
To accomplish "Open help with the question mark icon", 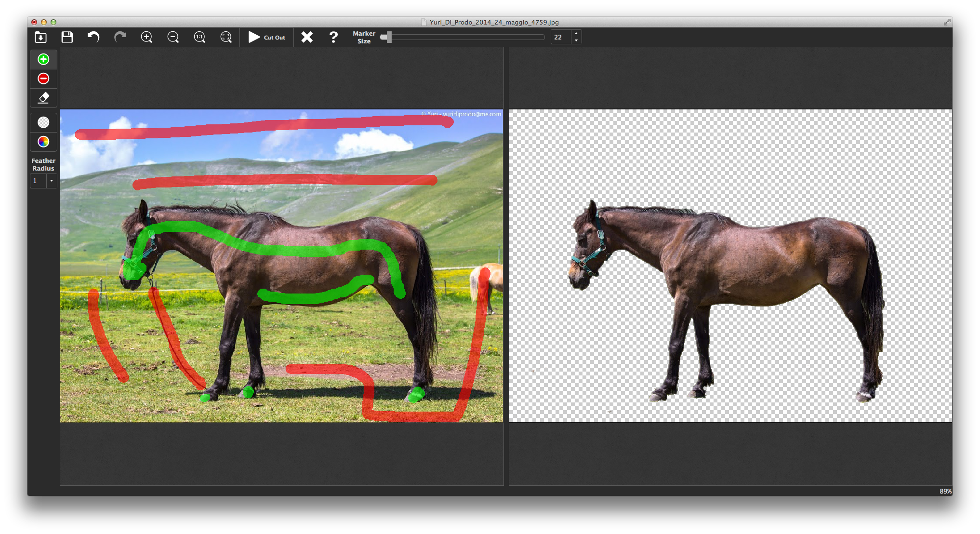I will pyautogui.click(x=333, y=37).
